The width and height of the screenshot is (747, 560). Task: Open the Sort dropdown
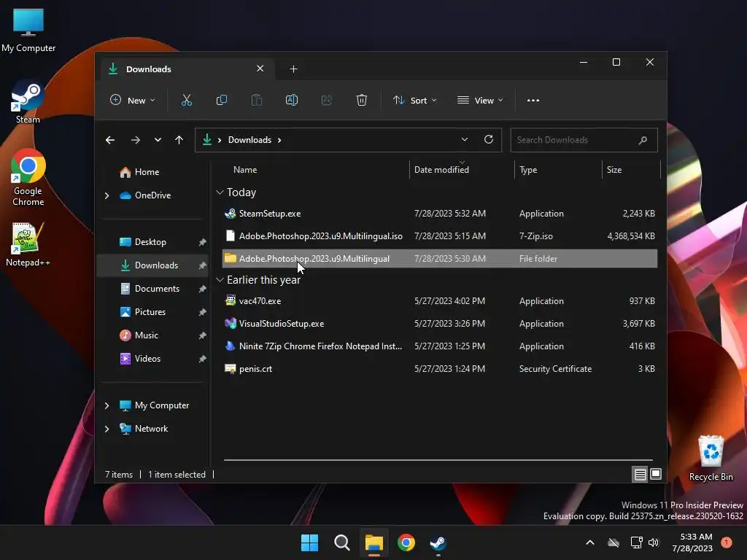pos(414,100)
